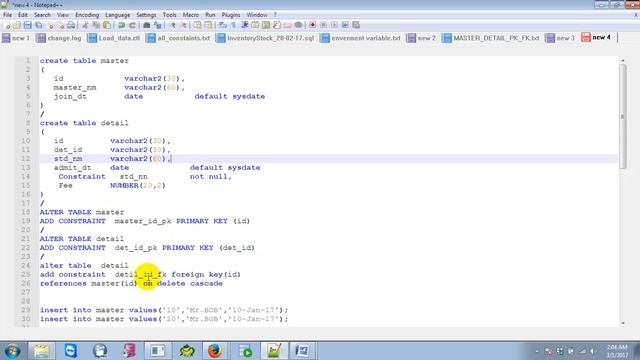The height and width of the screenshot is (360, 640).
Task: Open the File menu
Action: point(7,15)
